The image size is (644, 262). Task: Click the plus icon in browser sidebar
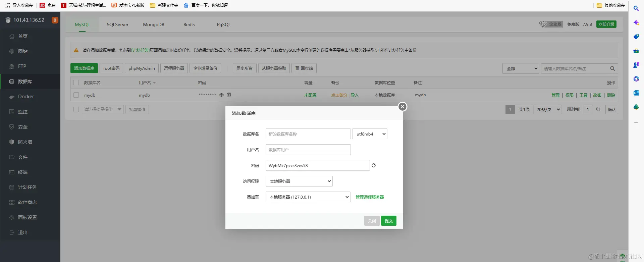click(636, 122)
